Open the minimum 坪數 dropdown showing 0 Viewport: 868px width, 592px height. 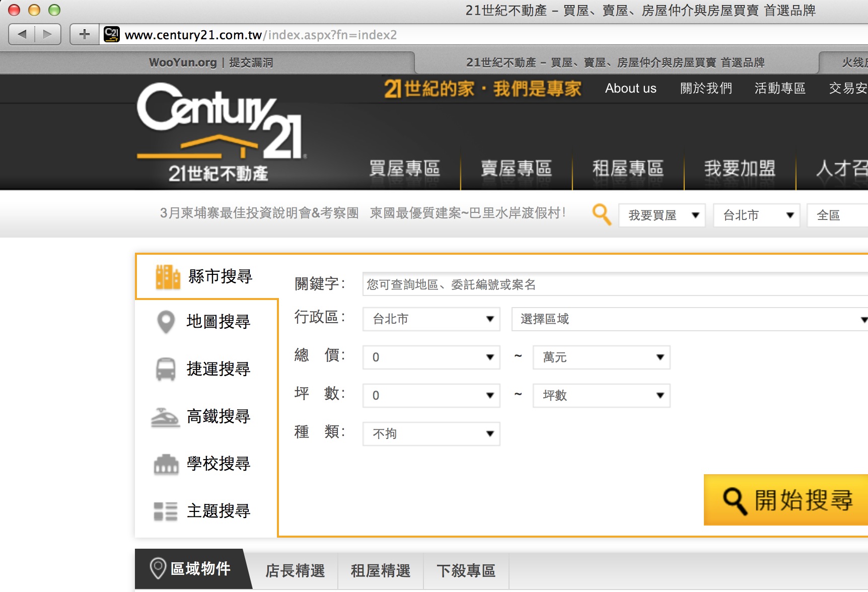[431, 395]
